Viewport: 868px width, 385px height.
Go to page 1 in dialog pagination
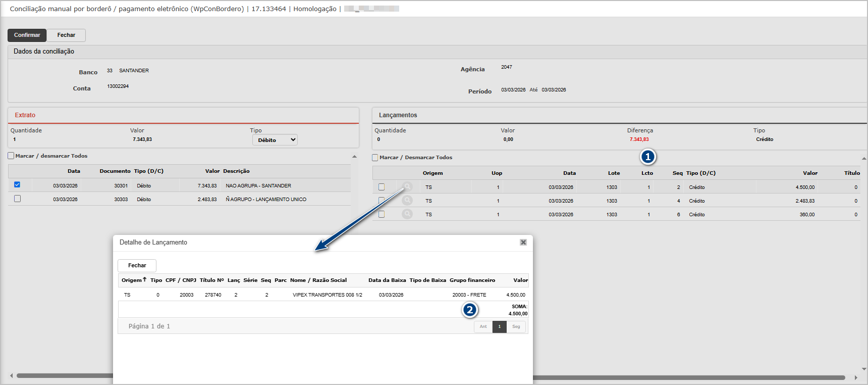[x=499, y=326]
